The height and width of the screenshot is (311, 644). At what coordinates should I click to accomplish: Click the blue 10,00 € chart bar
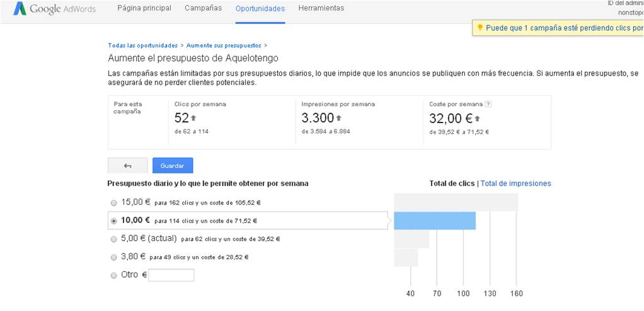point(435,221)
